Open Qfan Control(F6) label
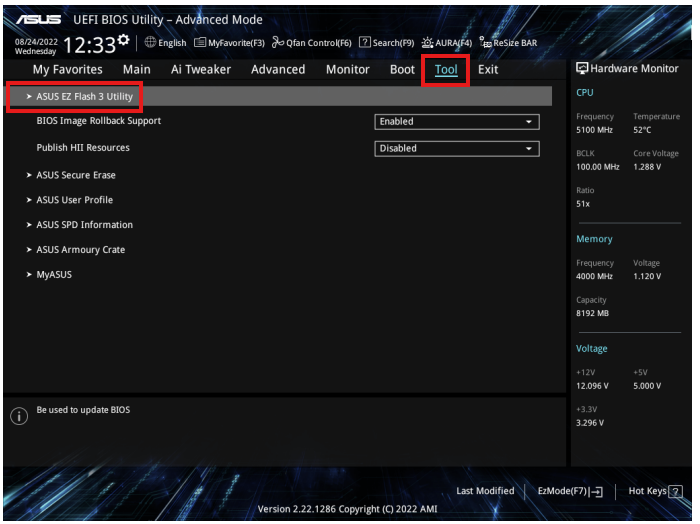Viewport: 700px width, 524px height. 319,43
